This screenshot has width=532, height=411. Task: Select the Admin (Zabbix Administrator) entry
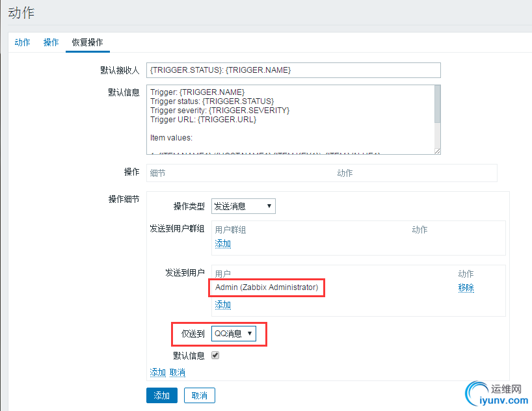(267, 287)
